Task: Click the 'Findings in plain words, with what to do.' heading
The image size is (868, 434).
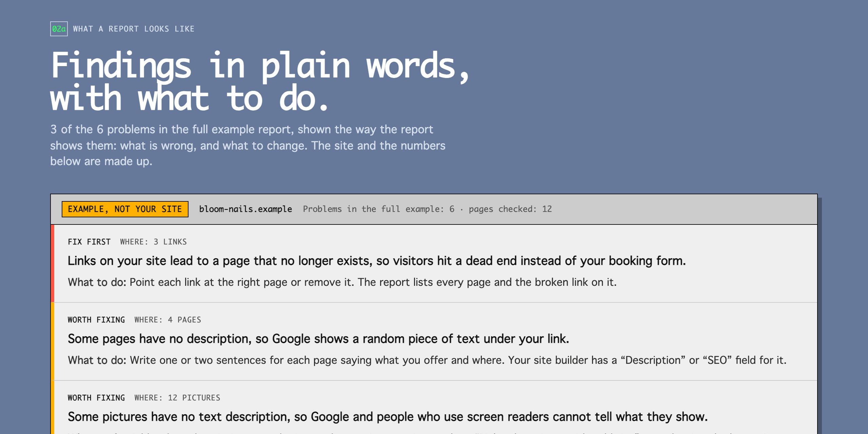Action: tap(259, 81)
